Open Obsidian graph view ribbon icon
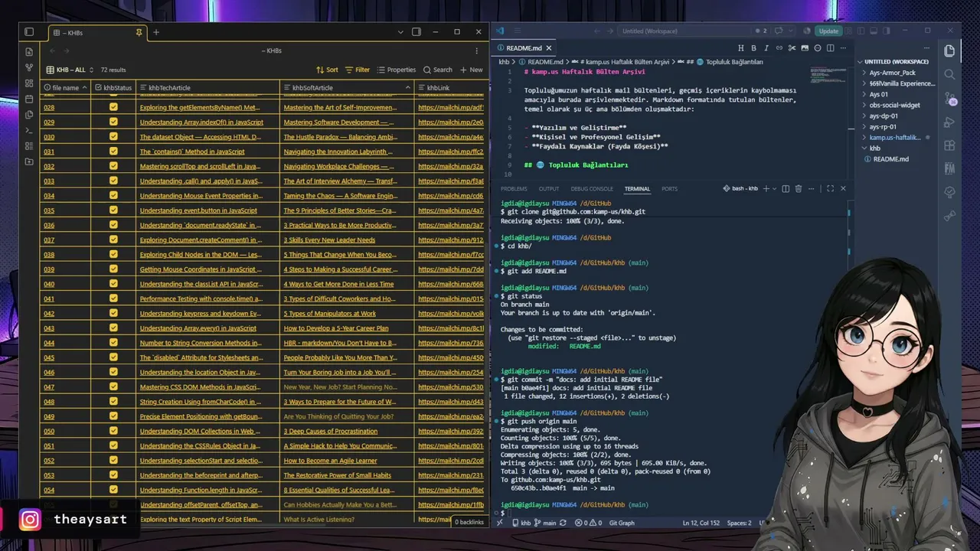 pyautogui.click(x=29, y=67)
